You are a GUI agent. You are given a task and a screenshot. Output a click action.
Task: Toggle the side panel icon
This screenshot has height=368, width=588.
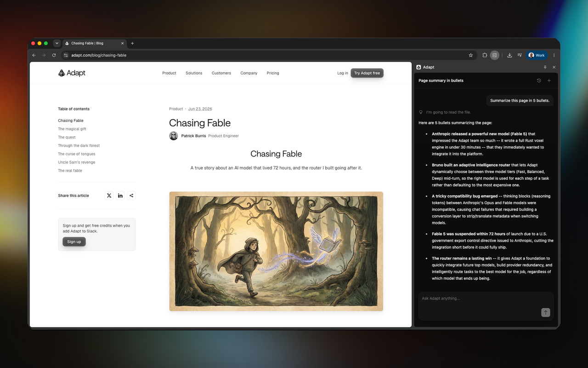494,55
